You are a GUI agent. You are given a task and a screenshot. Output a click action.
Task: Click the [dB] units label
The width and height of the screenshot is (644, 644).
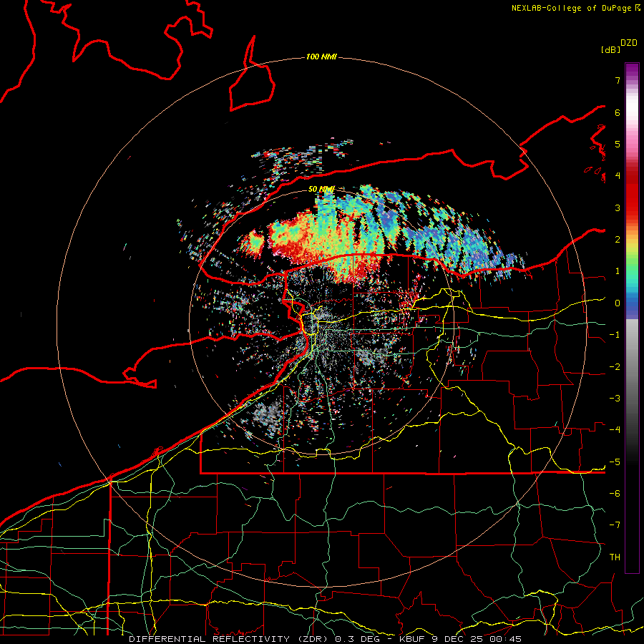pos(610,49)
